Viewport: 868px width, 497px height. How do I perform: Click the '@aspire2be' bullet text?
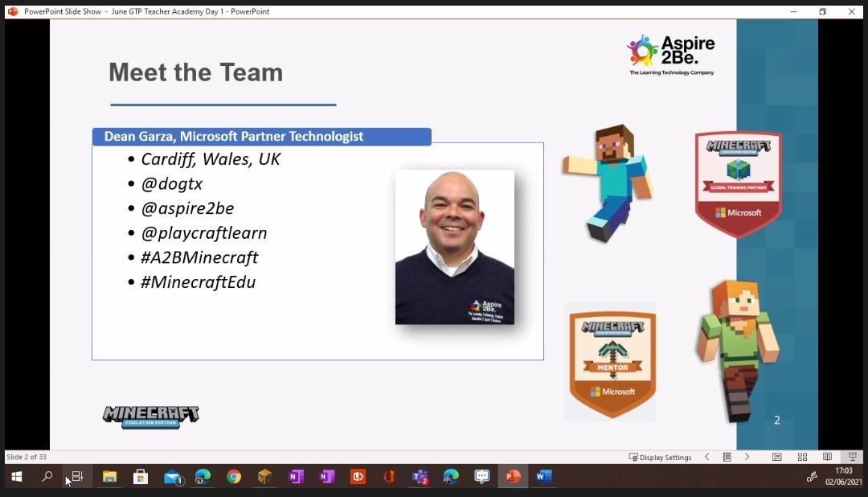(187, 208)
